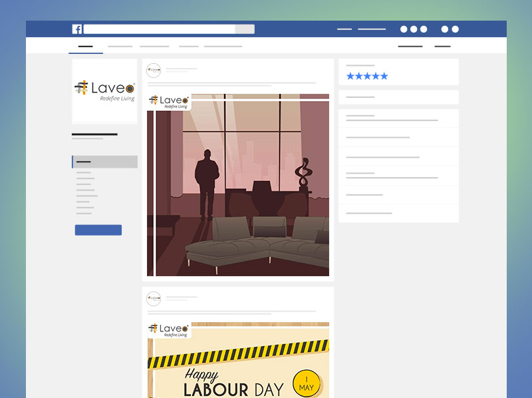Open the Laveo profile picture in left sidebar

click(104, 91)
